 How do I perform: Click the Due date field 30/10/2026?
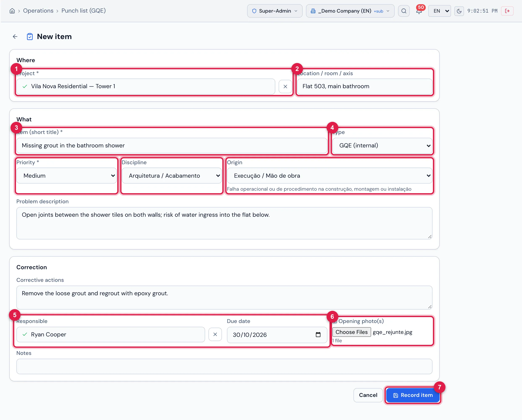(x=277, y=335)
